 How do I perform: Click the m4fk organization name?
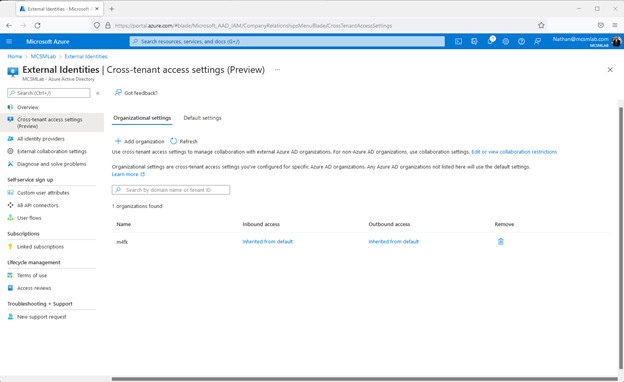tap(122, 242)
